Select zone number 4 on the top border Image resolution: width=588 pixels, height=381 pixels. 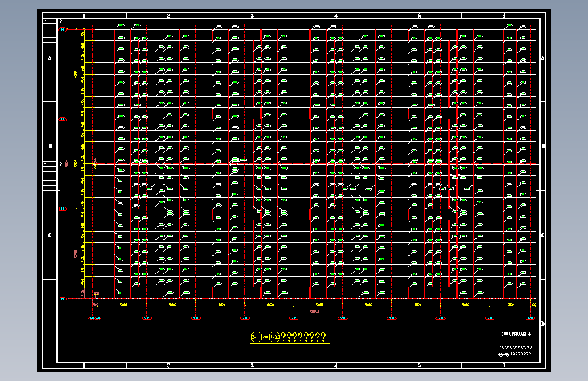(x=336, y=16)
